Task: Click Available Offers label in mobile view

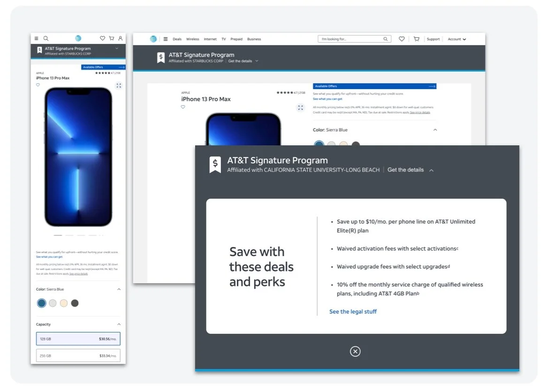Action: coord(93,67)
